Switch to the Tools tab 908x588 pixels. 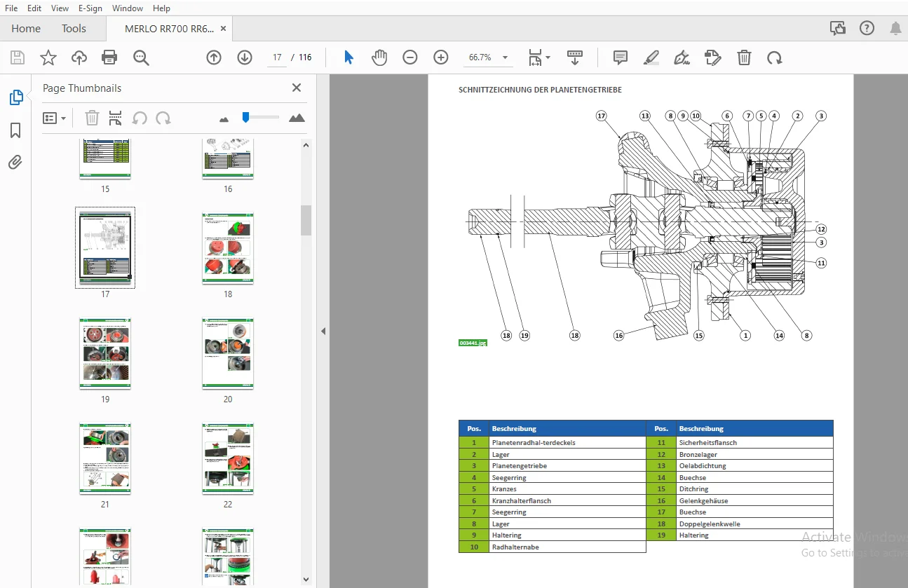[x=74, y=29]
